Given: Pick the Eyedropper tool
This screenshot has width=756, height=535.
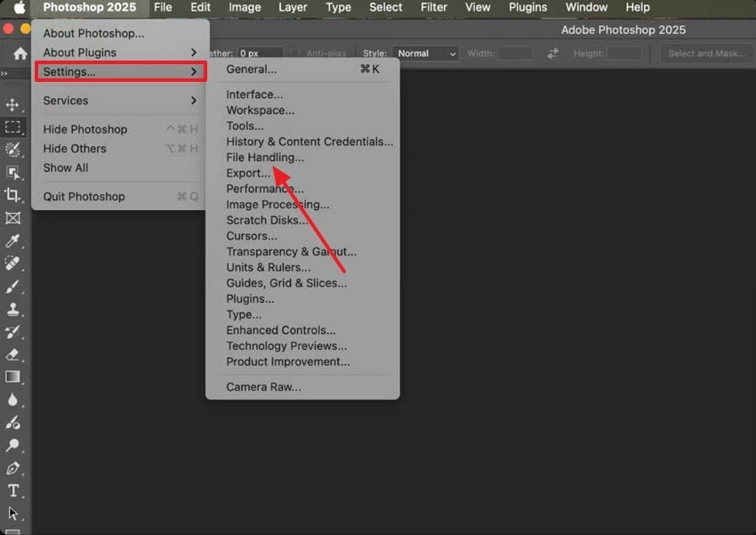Looking at the screenshot, I should [x=14, y=241].
